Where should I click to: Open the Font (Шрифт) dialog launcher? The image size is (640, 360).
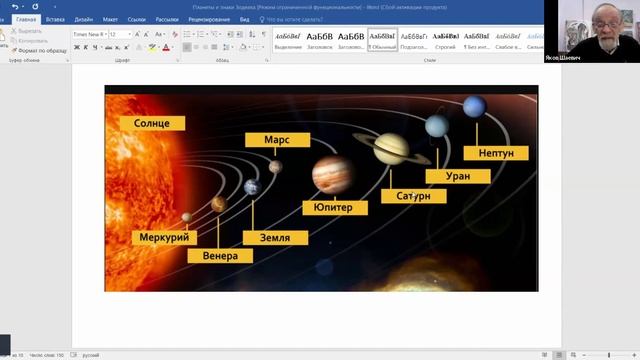pos(178,60)
